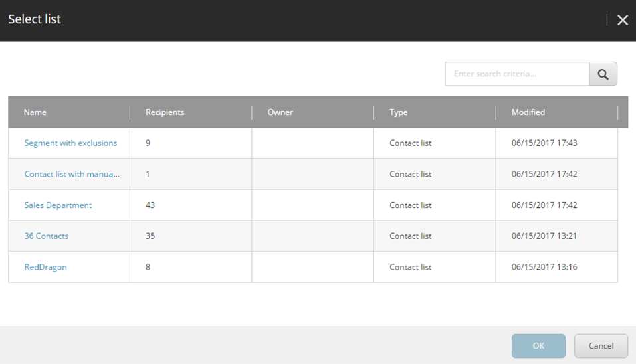Click the date 06/15/2017 13:16

coord(544,267)
